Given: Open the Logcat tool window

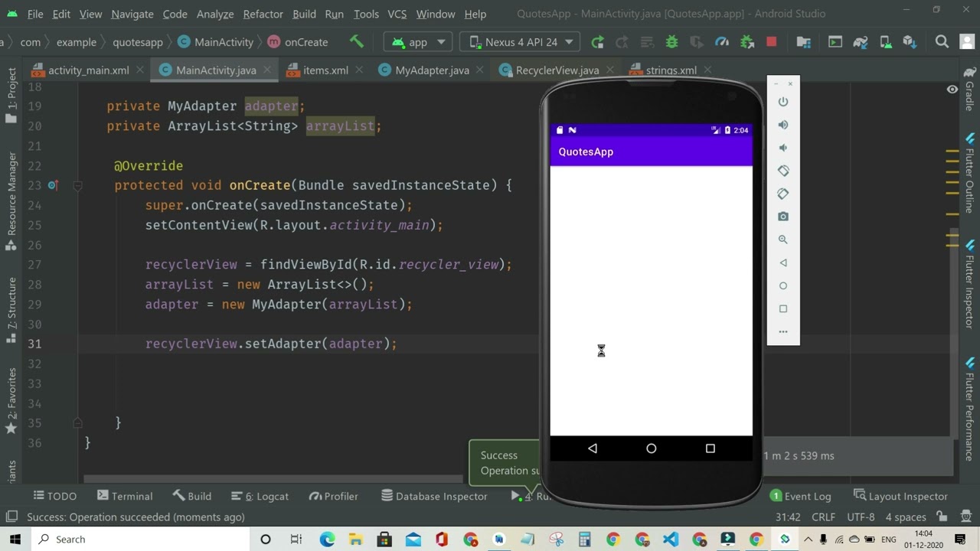Looking at the screenshot, I should point(260,496).
